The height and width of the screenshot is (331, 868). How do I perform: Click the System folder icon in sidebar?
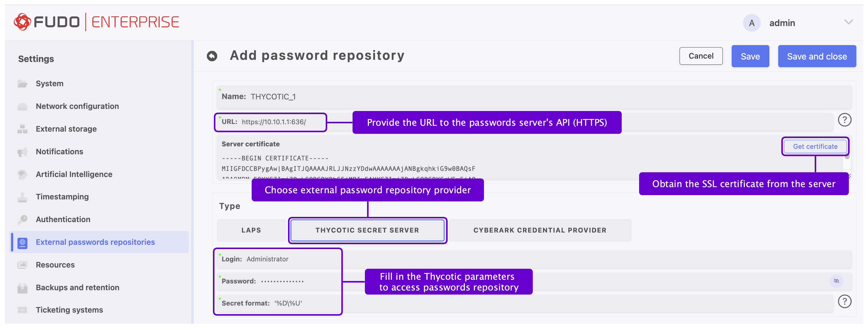(22, 83)
